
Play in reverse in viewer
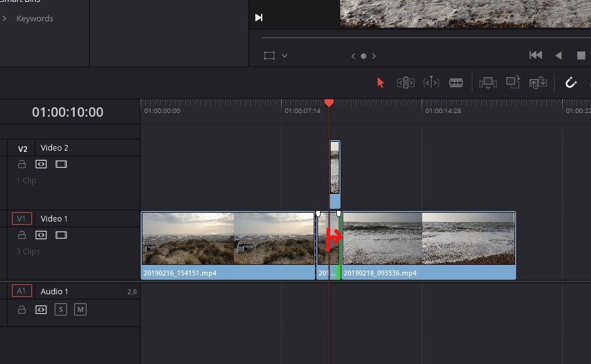coord(558,55)
